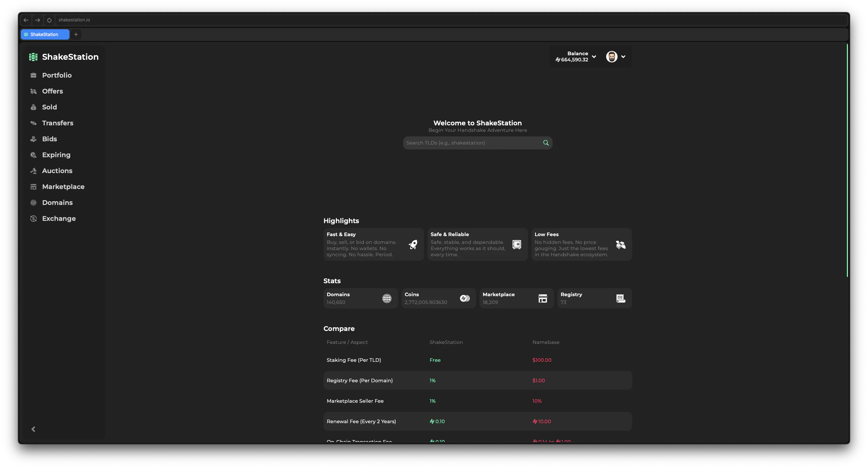Click the Marketplace Seller Fee label
Viewport: 868px width, 468px height.
click(x=355, y=401)
